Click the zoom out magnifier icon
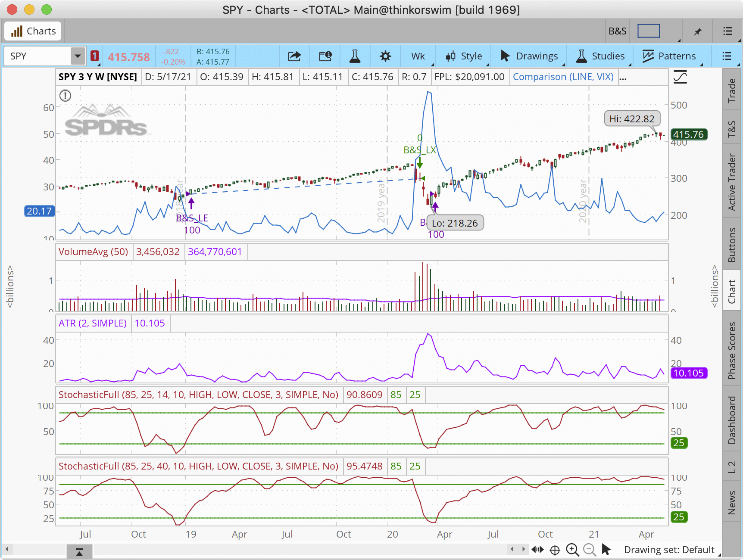 click(589, 550)
